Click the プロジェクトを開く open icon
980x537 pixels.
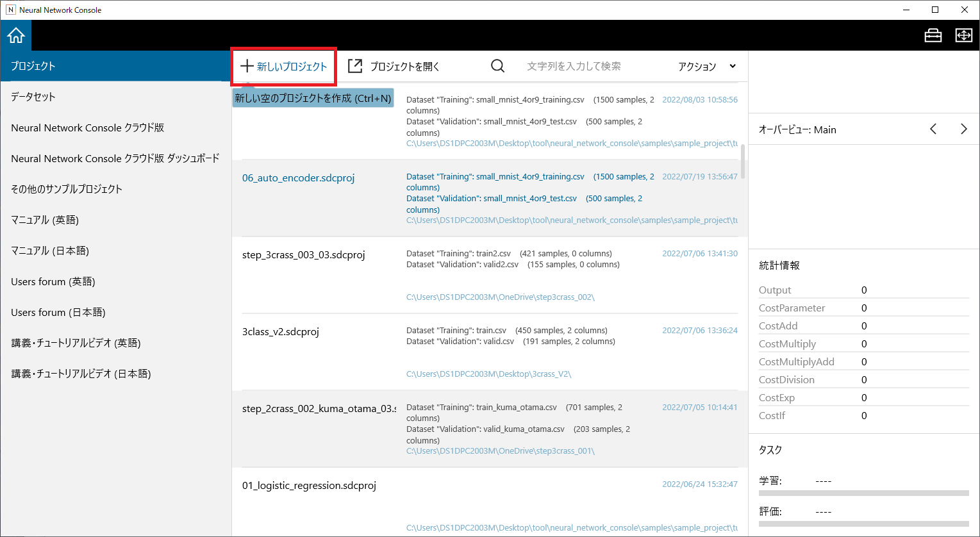(x=354, y=66)
